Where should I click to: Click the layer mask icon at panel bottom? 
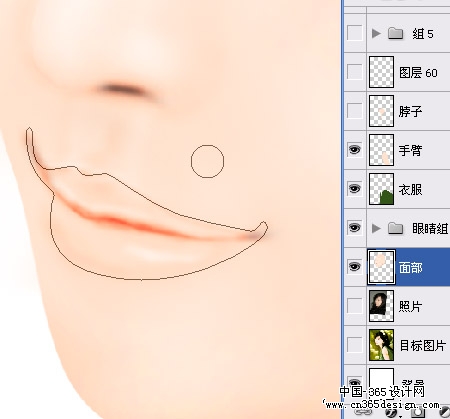click(x=418, y=413)
